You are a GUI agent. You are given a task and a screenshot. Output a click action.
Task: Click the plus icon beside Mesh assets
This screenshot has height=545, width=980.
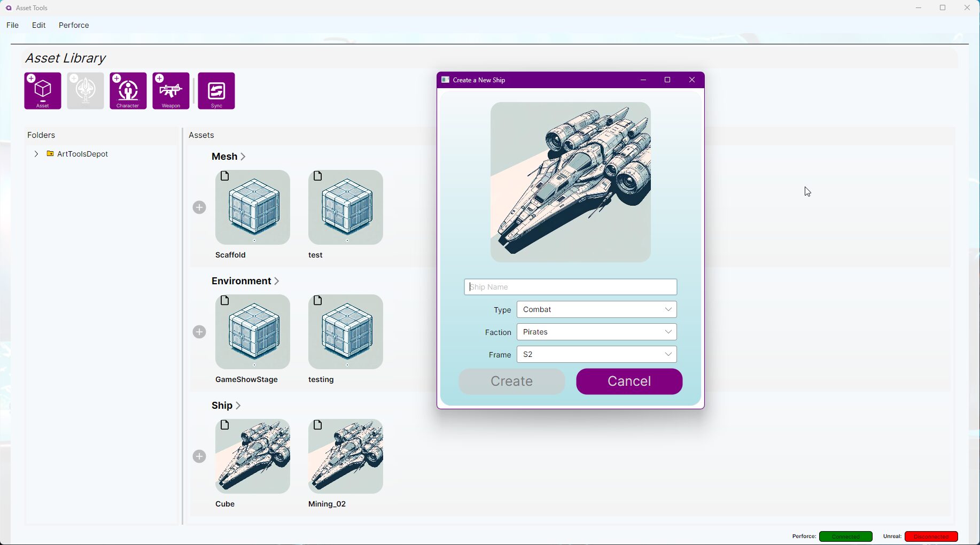[x=199, y=207]
